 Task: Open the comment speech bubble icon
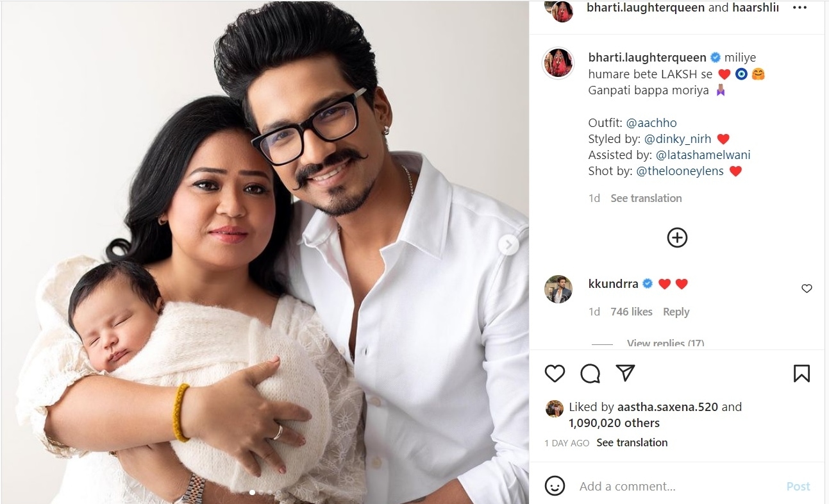(x=590, y=373)
